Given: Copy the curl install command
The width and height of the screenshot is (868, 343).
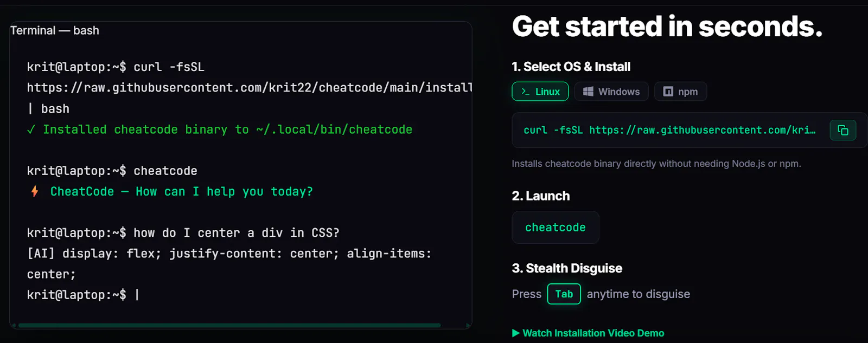Looking at the screenshot, I should (x=843, y=130).
